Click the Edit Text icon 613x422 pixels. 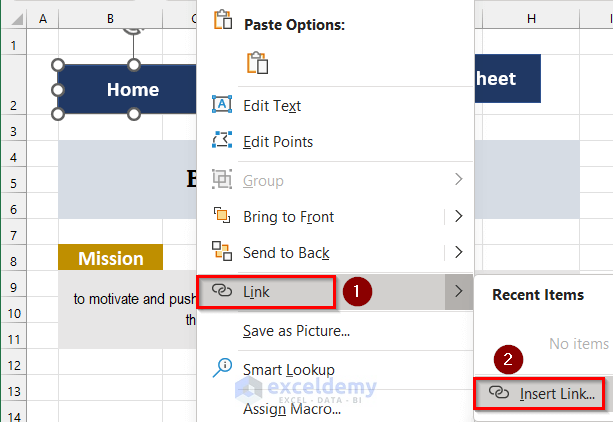click(222, 105)
